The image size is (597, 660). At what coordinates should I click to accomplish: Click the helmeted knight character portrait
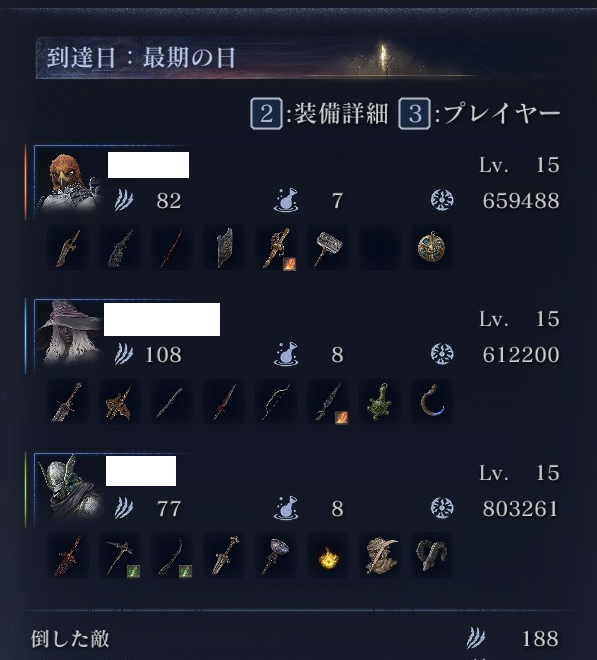(69, 489)
